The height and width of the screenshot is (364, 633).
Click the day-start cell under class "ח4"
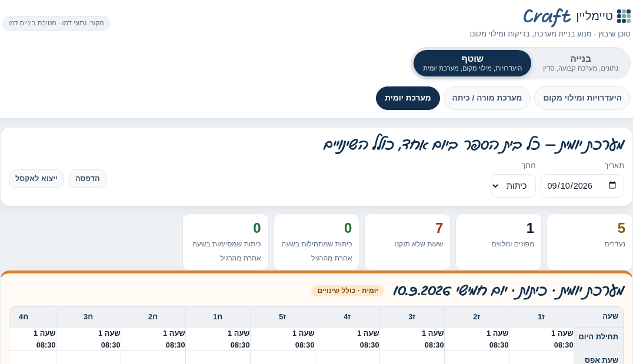coord(33,339)
